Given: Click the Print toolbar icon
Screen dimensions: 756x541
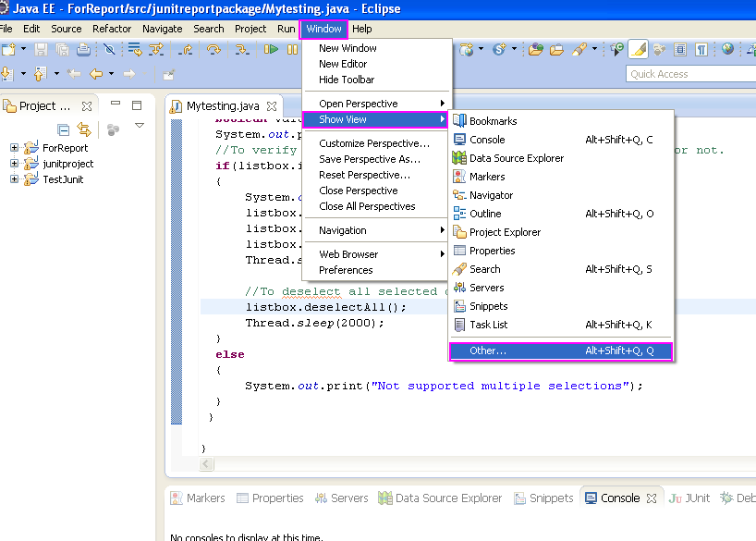Looking at the screenshot, I should 83,49.
